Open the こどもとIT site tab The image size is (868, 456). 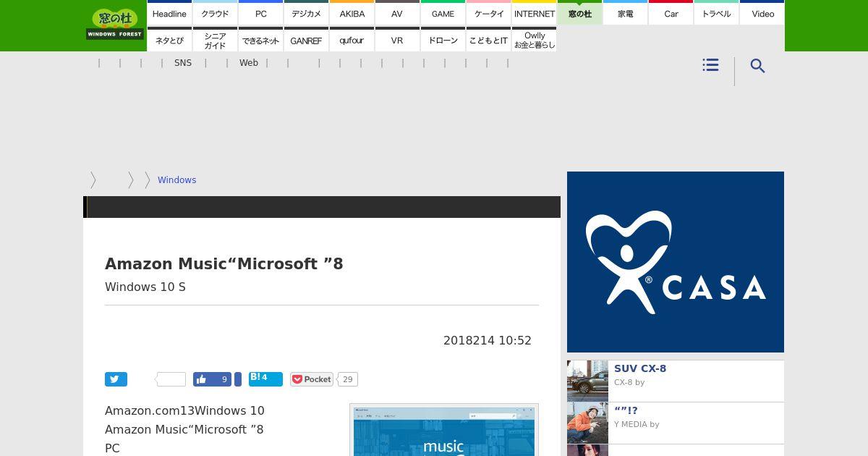tap(488, 41)
